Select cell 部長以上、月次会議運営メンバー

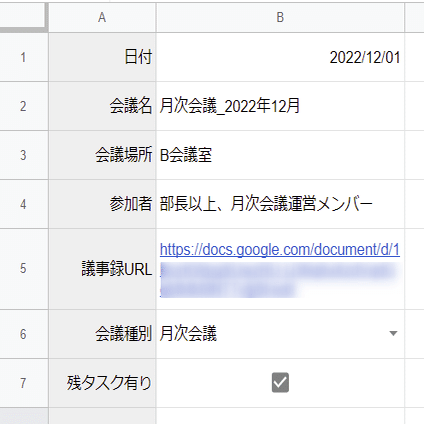pyautogui.click(x=280, y=204)
